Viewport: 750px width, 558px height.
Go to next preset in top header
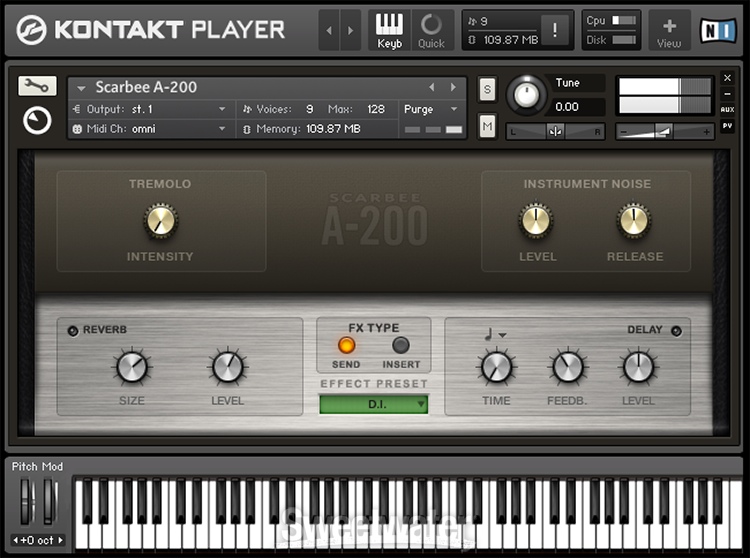(x=351, y=30)
